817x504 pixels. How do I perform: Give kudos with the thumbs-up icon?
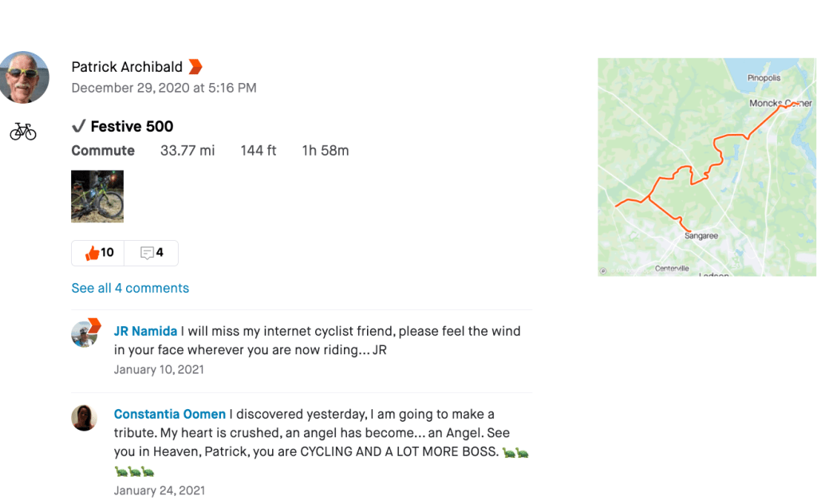(x=93, y=253)
